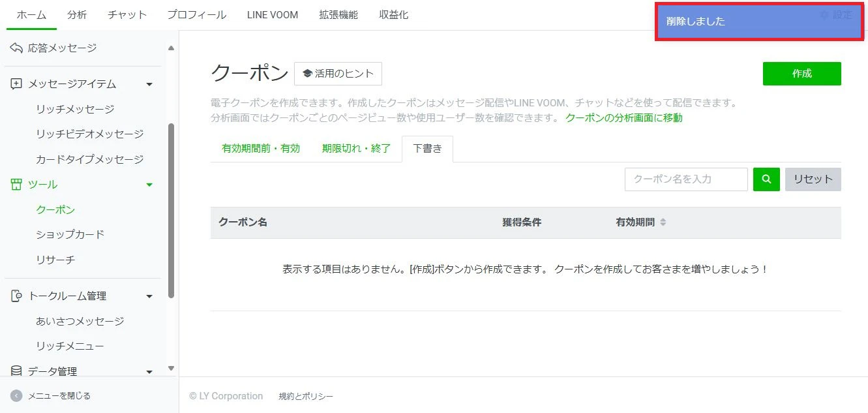
Task: Open あいさつメッセージ in the sidebar
Action: pyautogui.click(x=80, y=321)
